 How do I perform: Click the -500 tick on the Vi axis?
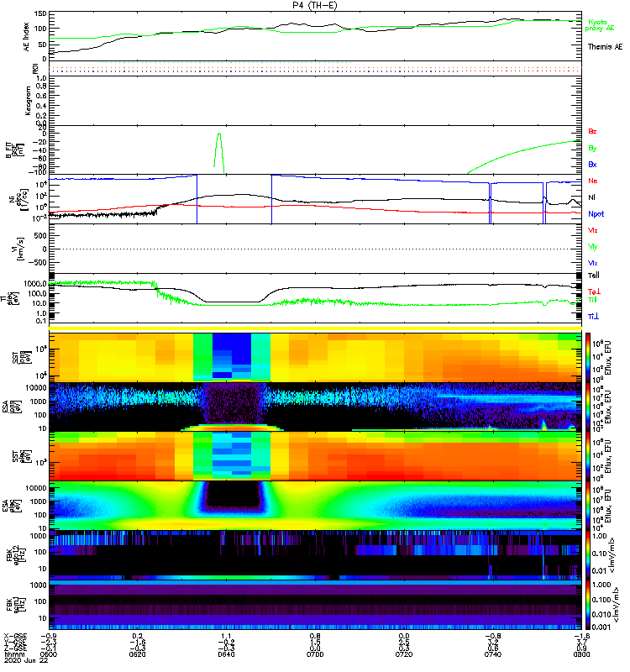[39, 262]
